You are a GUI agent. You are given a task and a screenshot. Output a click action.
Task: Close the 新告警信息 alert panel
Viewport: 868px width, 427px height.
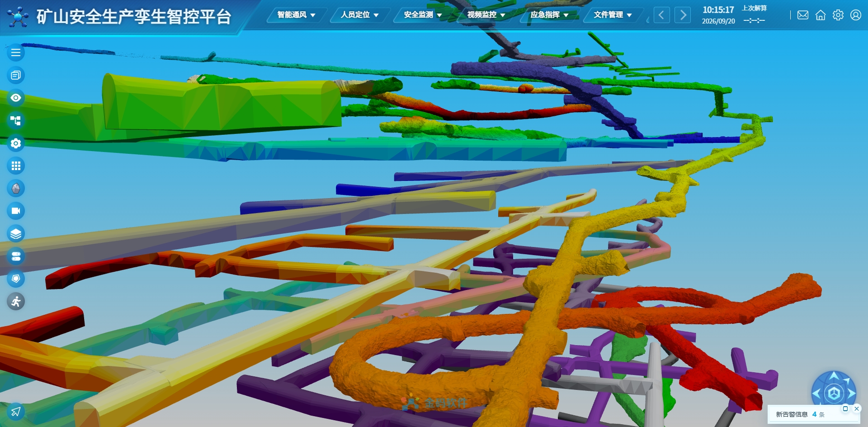pyautogui.click(x=857, y=409)
